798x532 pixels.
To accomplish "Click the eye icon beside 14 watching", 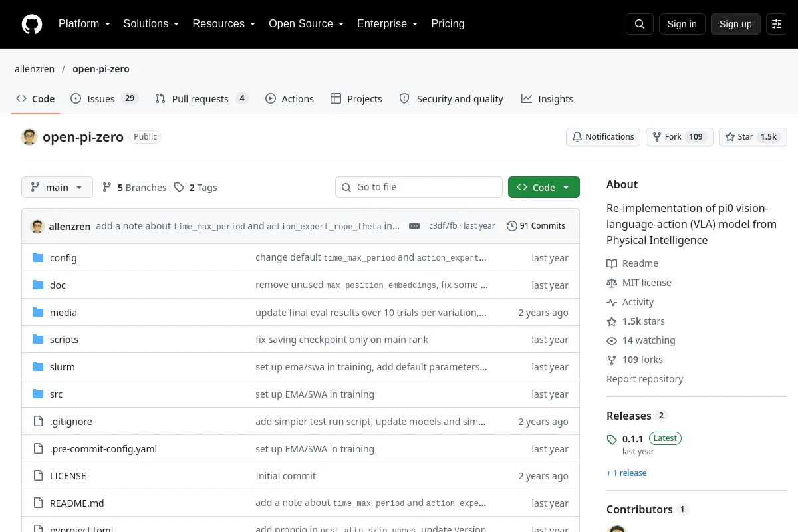I will point(612,340).
